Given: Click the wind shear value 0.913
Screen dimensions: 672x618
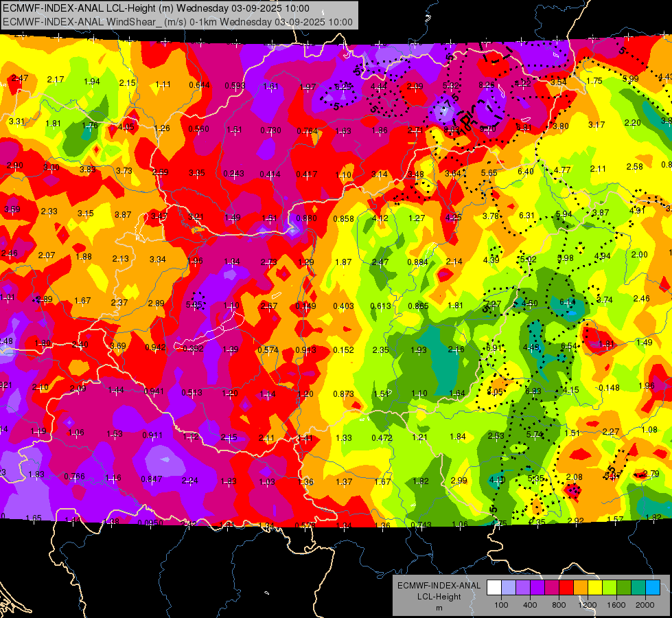Looking at the screenshot, I should 305,350.
